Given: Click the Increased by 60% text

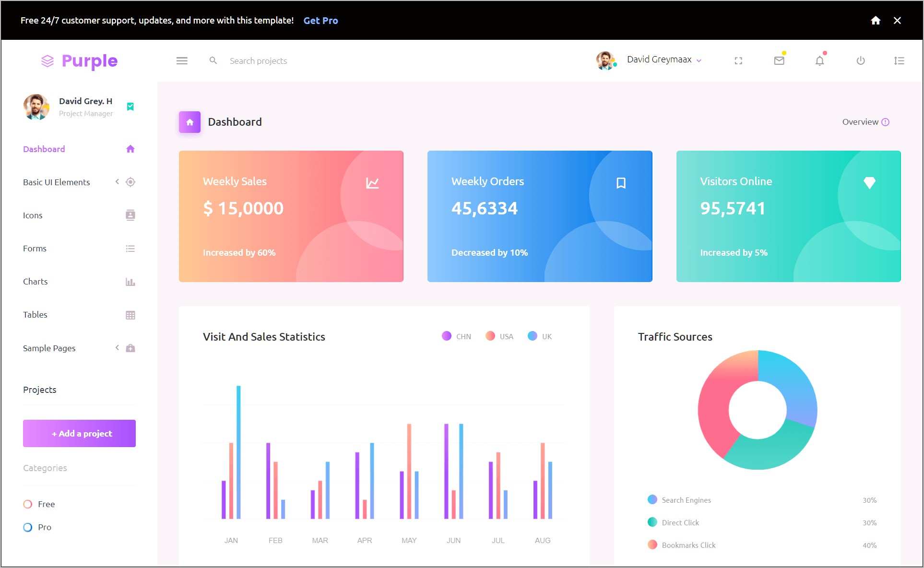Looking at the screenshot, I should coord(239,253).
